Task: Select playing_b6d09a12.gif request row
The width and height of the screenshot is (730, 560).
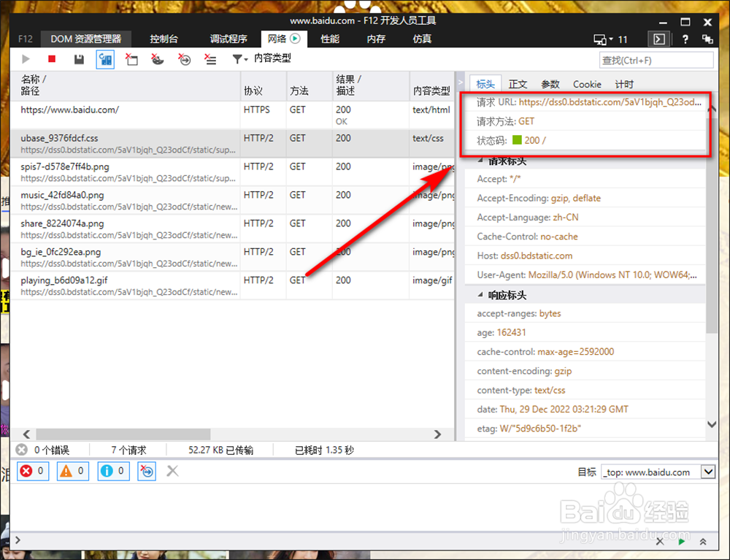Action: click(x=232, y=285)
